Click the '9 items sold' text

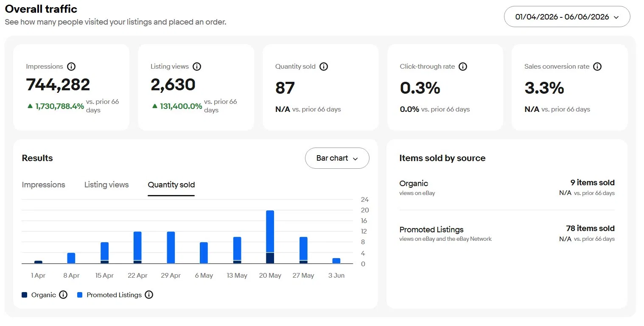pos(593,183)
